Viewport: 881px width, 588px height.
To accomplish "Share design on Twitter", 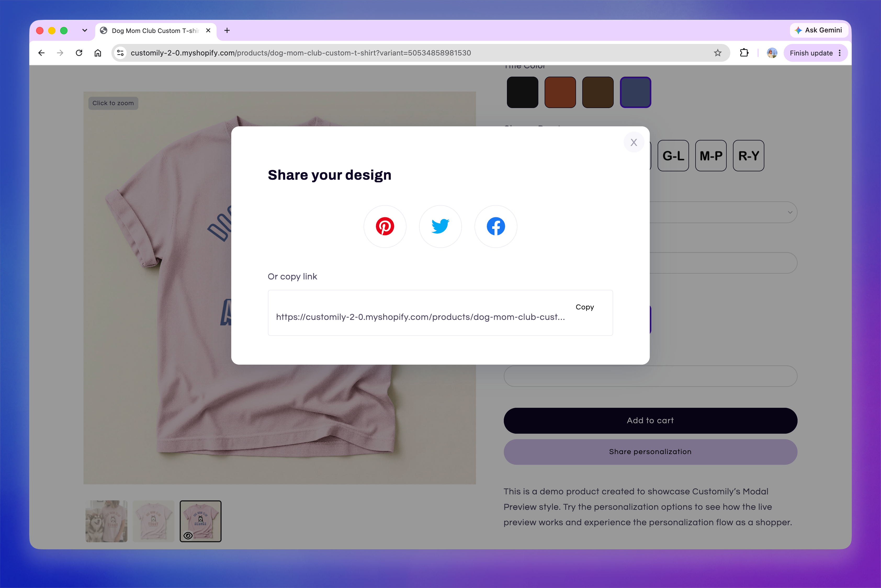I will coord(440,227).
